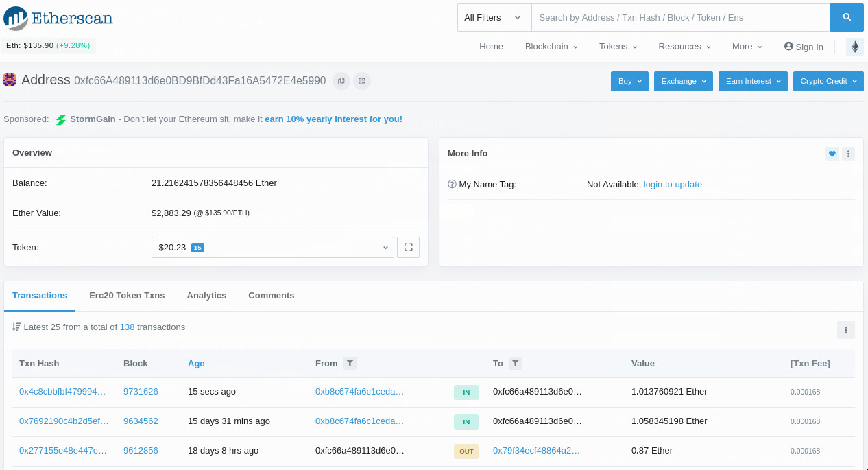
Task: Click the sort icon before Latest 25
Action: pyautogui.click(x=16, y=327)
